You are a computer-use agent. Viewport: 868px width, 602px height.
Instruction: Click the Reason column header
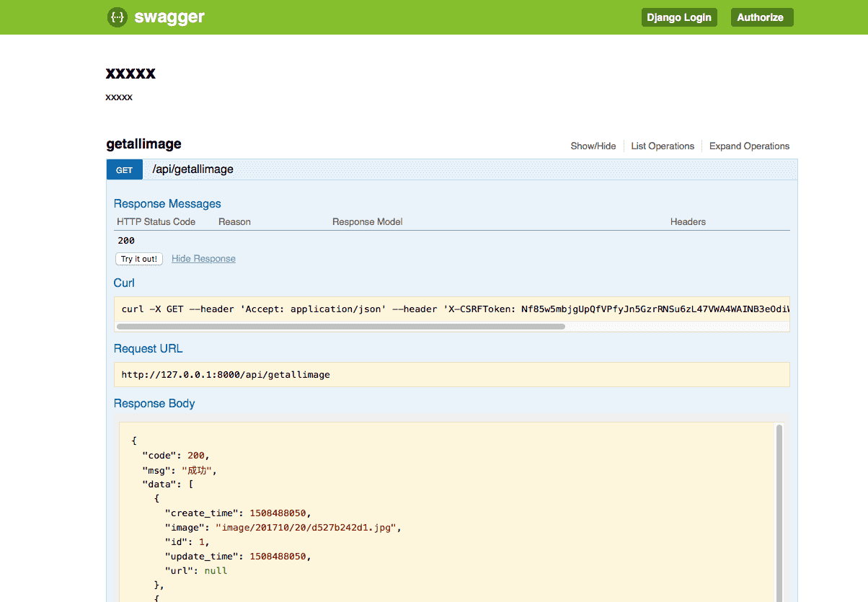(x=234, y=222)
